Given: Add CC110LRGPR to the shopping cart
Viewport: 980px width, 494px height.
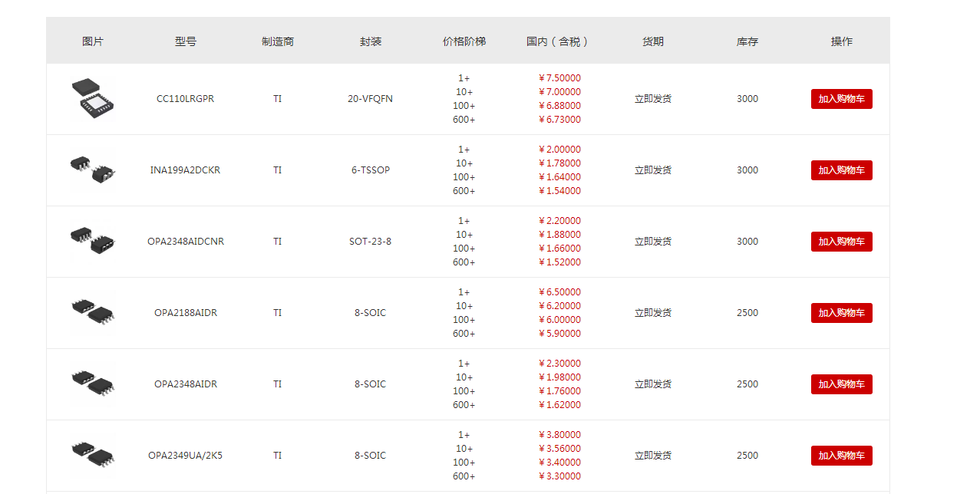Looking at the screenshot, I should 841,99.
